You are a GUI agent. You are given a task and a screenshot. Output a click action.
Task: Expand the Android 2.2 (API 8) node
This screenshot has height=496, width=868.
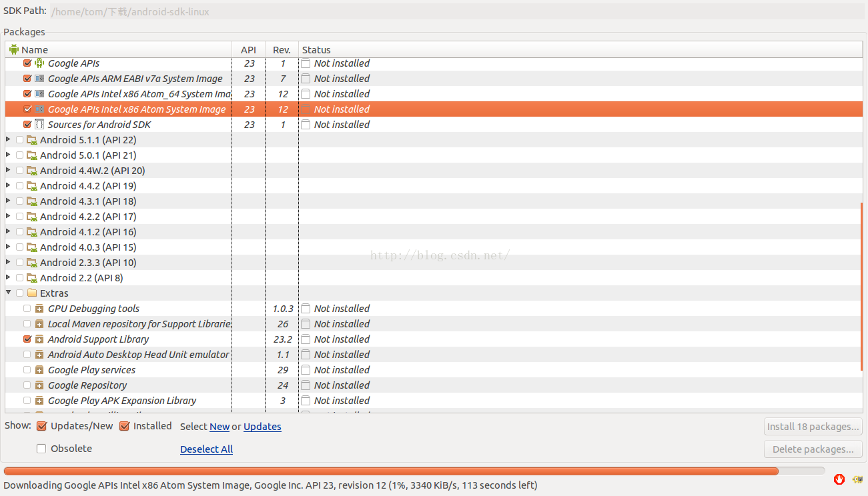point(8,278)
